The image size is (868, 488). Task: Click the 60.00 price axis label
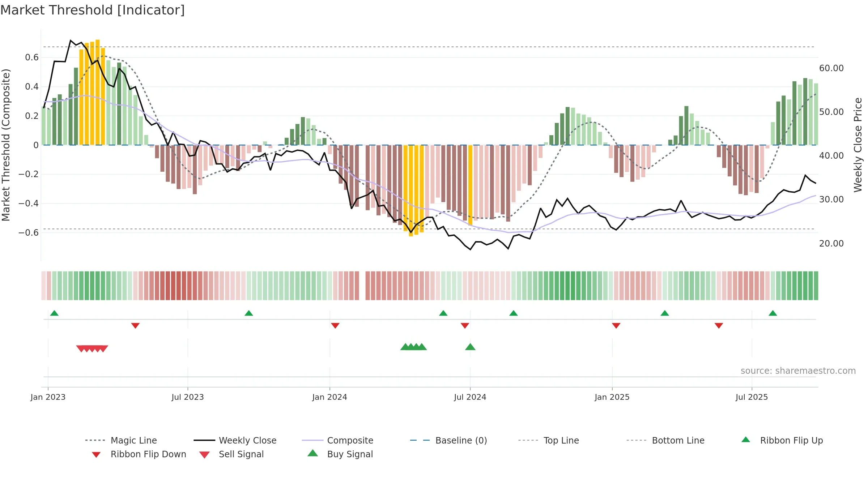tap(831, 68)
